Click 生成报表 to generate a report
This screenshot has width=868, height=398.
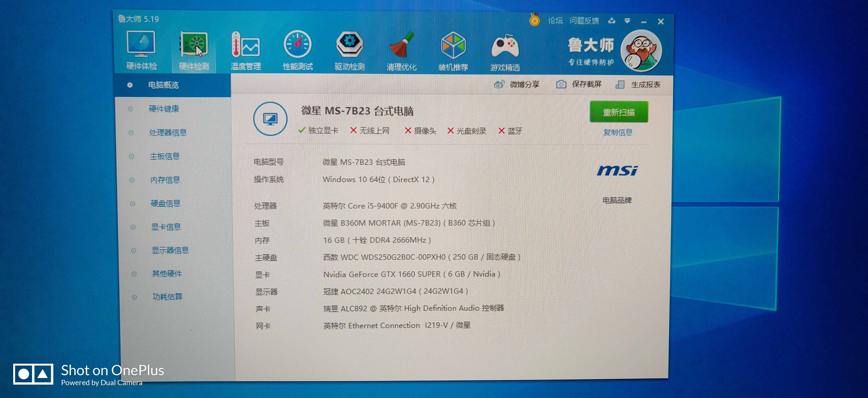[x=638, y=85]
